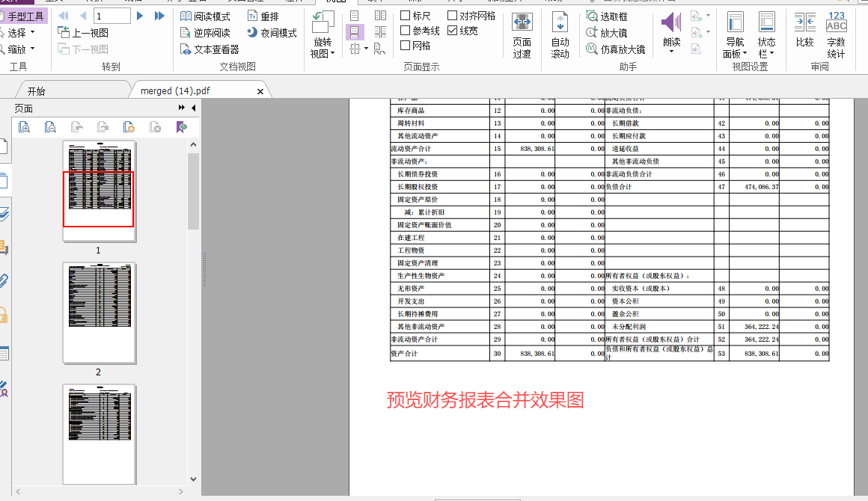Open the attachments paperclip sidebar icon
Viewport: 868px width, 501px height.
4,281
